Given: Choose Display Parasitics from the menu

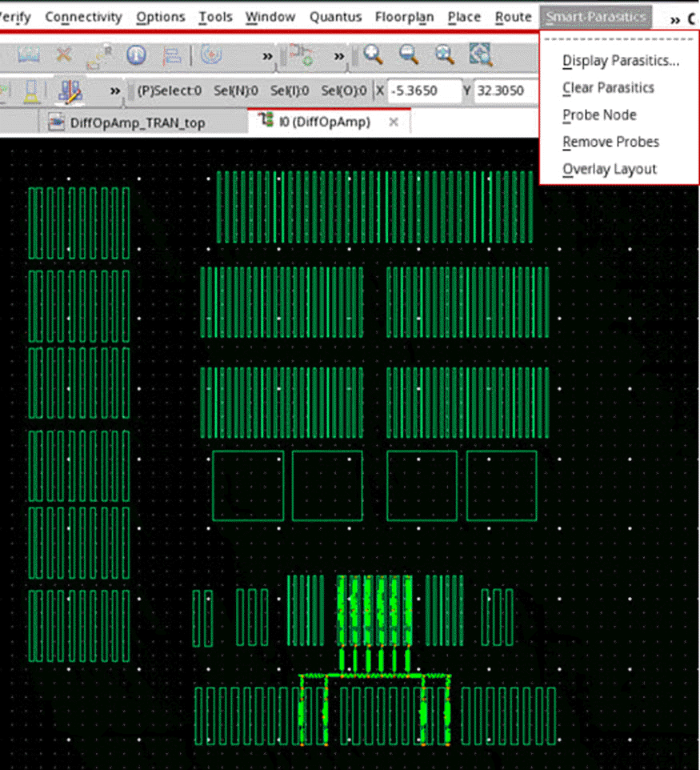Looking at the screenshot, I should [621, 61].
